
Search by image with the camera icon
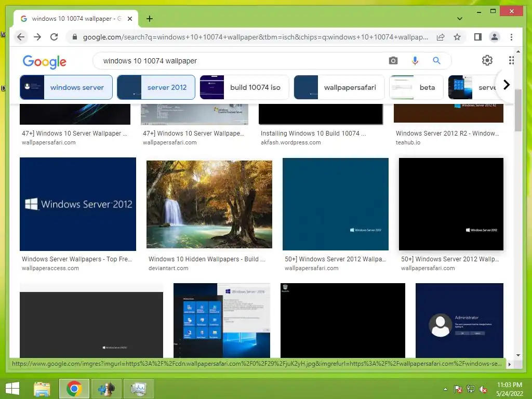pos(393,61)
